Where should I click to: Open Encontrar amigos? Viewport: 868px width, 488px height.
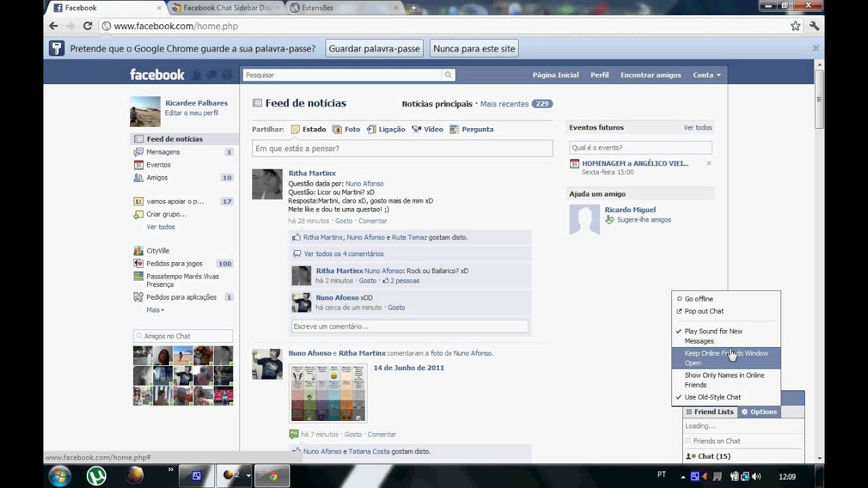(650, 75)
